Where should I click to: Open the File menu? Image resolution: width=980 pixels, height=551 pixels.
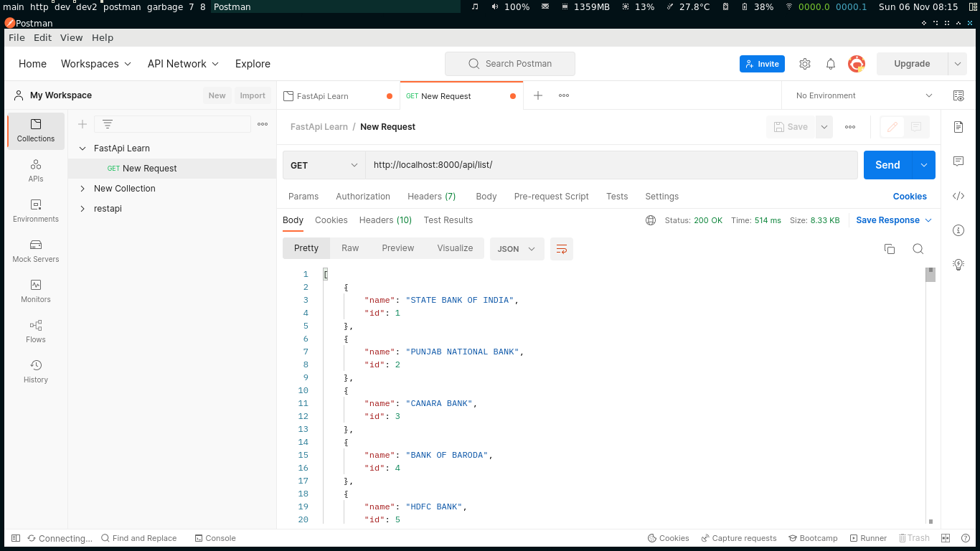(17, 37)
